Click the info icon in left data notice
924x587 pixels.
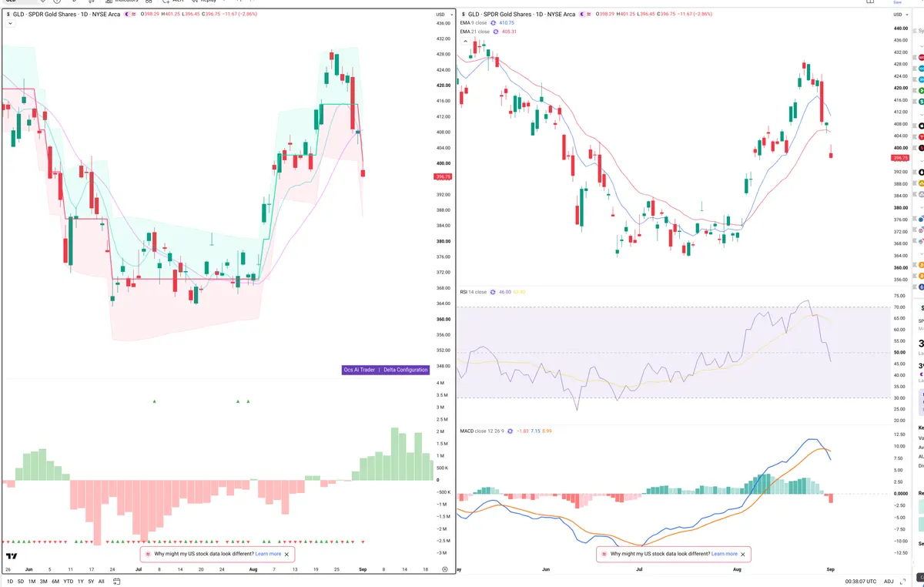148,554
